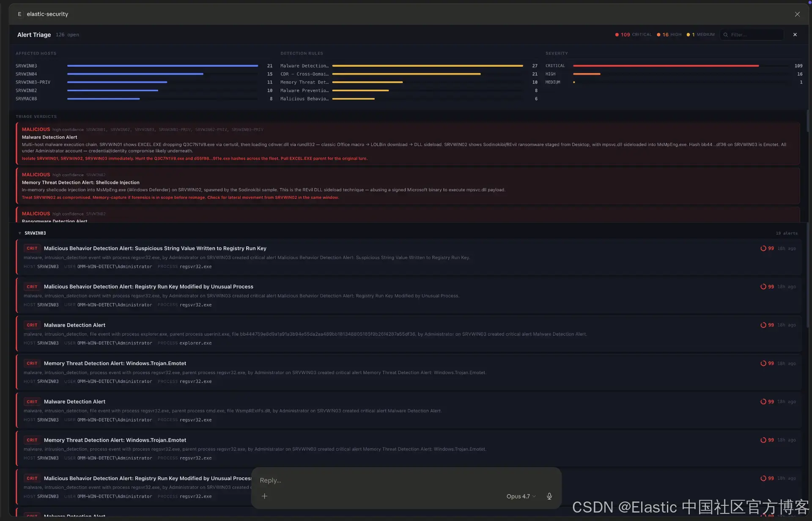Click the microphone icon in reply box
This screenshot has height=521, width=812.
point(549,496)
